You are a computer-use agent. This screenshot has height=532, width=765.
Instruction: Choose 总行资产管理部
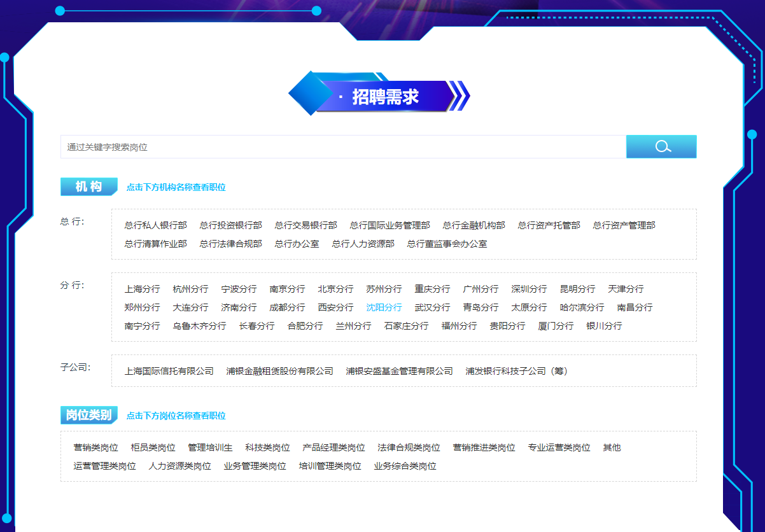coord(624,225)
